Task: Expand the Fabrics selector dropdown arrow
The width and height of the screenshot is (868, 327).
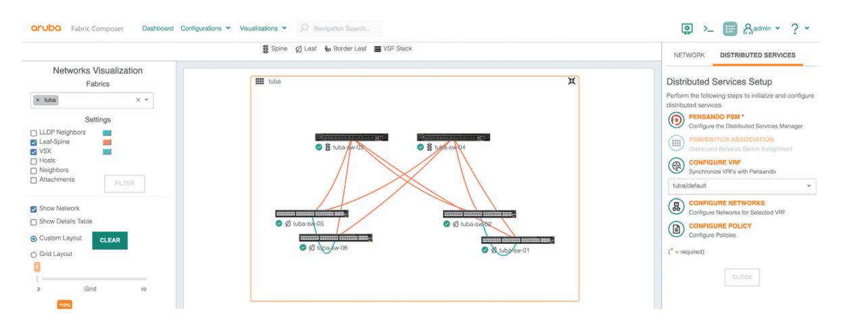Action: click(147, 100)
